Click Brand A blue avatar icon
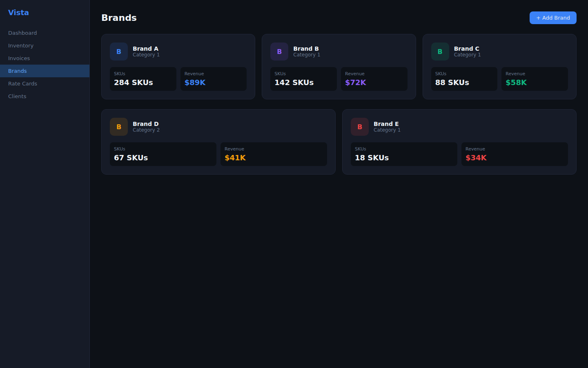This screenshot has height=368, width=588. coord(118,52)
